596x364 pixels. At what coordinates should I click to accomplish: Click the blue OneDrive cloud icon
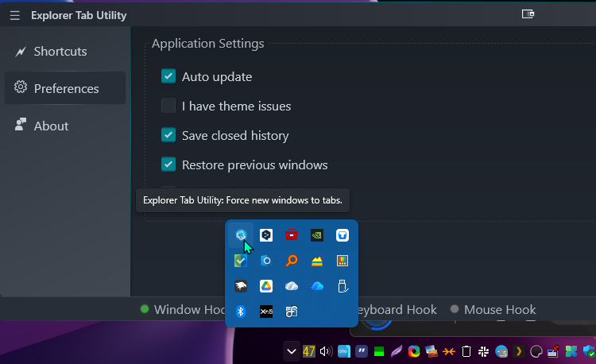pos(317,286)
